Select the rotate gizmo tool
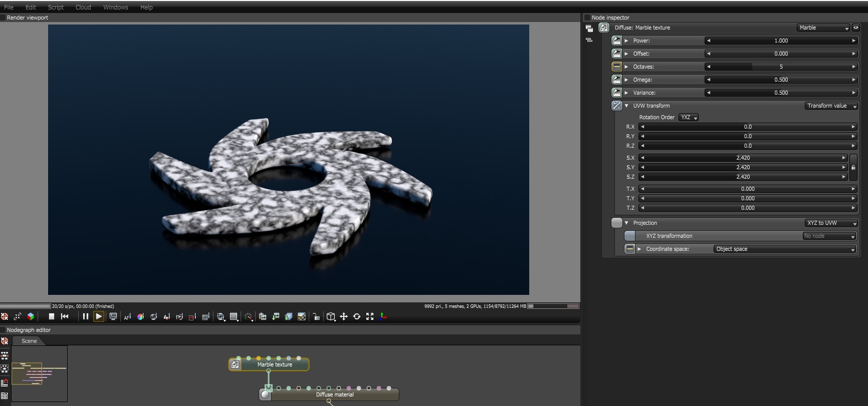This screenshot has width=868, height=406. click(357, 316)
